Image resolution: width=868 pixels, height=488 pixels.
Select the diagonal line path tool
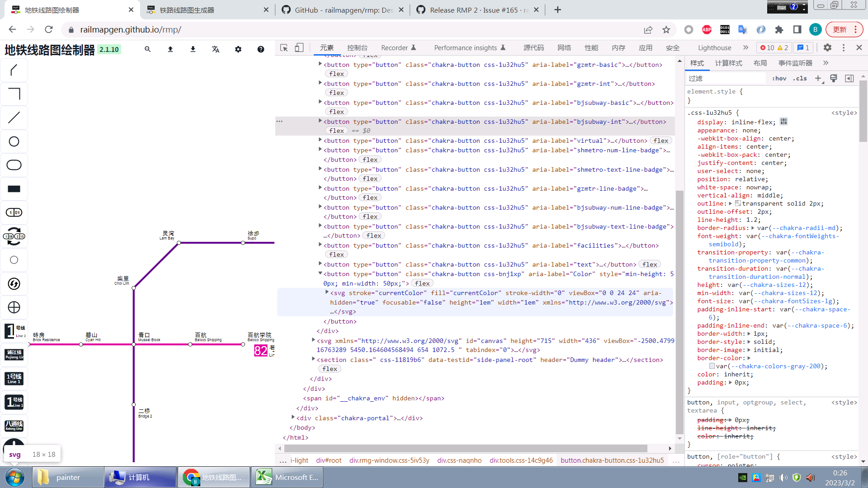pyautogui.click(x=14, y=70)
